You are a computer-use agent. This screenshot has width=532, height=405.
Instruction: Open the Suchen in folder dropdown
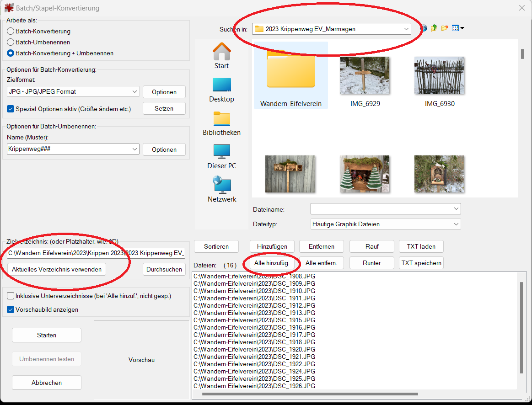pos(332,29)
